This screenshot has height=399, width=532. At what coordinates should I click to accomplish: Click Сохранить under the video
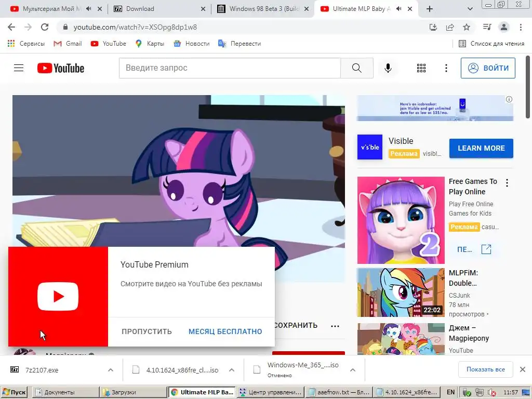[x=296, y=325]
